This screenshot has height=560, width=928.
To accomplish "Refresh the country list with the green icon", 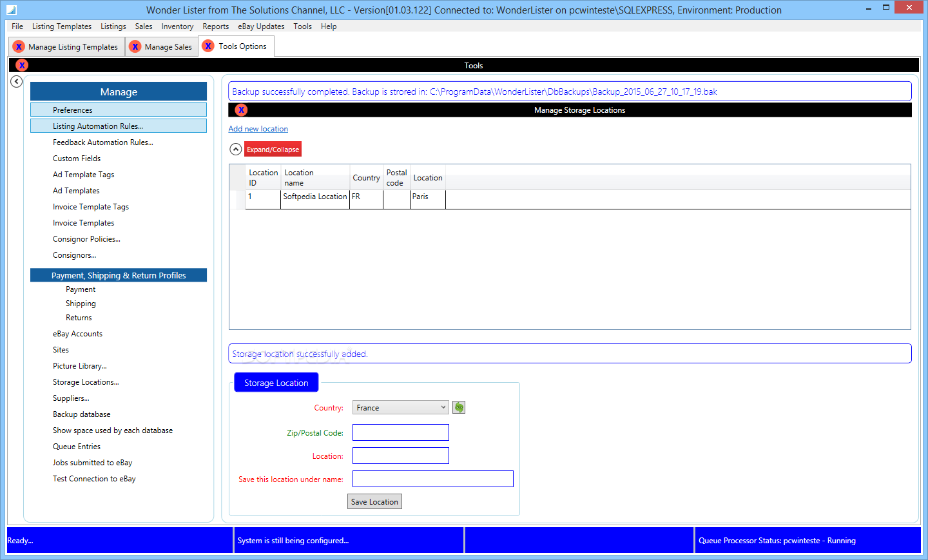I will [x=459, y=407].
